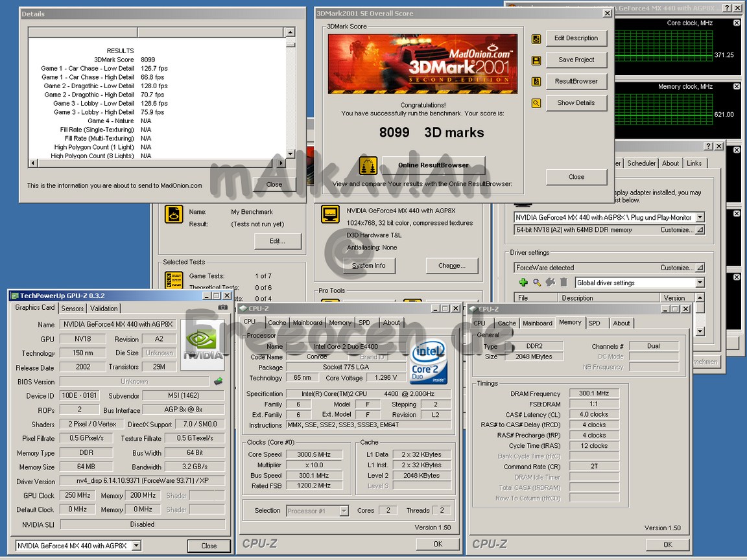
Task: Take a GPU-Z screenshot with the camera icon
Action: pos(222,308)
